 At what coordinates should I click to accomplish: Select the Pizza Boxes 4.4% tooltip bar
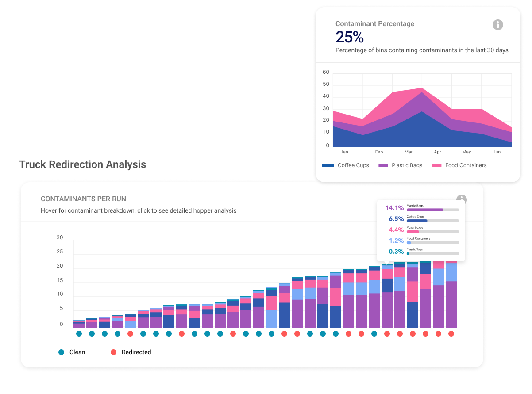coord(432,232)
